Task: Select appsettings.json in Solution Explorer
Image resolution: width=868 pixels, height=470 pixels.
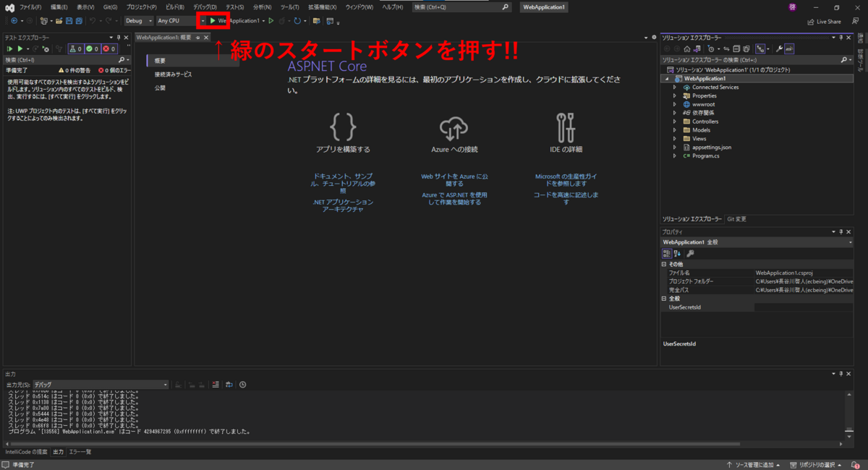Action: pyautogui.click(x=712, y=148)
